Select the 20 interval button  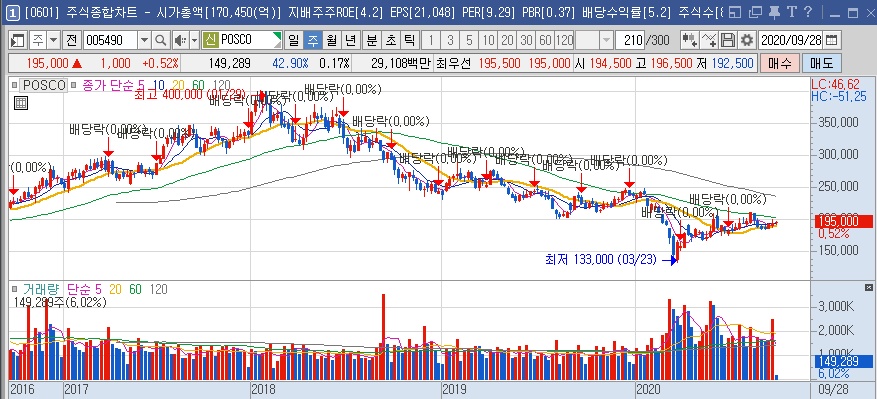507,40
